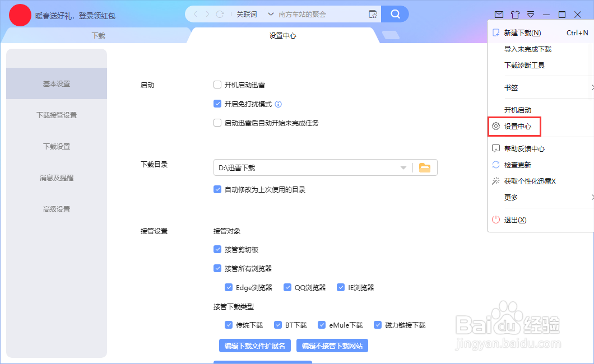Click the gear icon next to 设置中心
594x364 pixels.
[496, 126]
